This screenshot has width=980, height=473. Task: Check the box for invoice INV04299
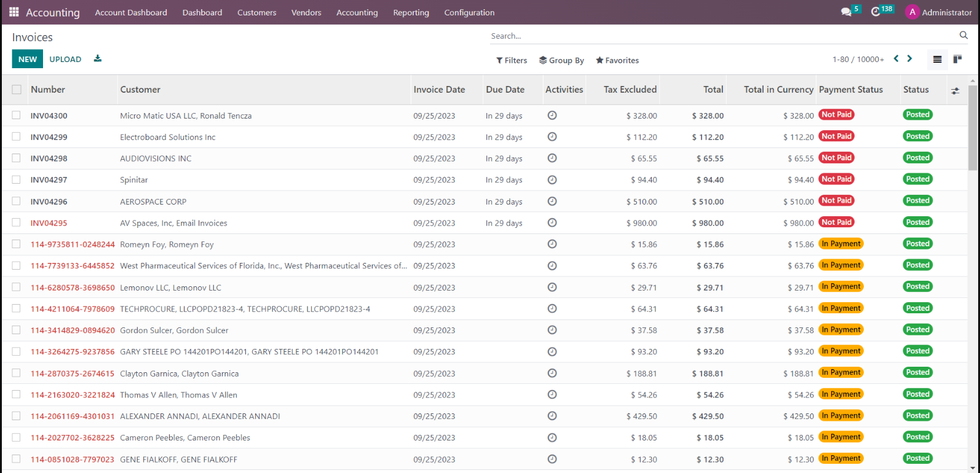coord(16,136)
